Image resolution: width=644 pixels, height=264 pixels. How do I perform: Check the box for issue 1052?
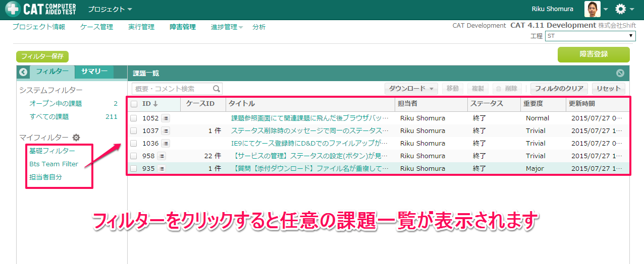tap(134, 118)
